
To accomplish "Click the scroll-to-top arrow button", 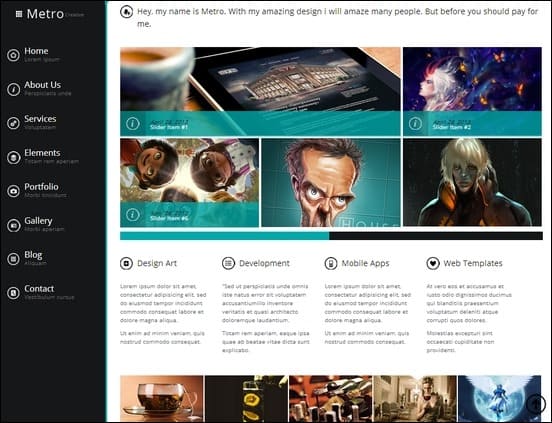I will pyautogui.click(x=536, y=404).
